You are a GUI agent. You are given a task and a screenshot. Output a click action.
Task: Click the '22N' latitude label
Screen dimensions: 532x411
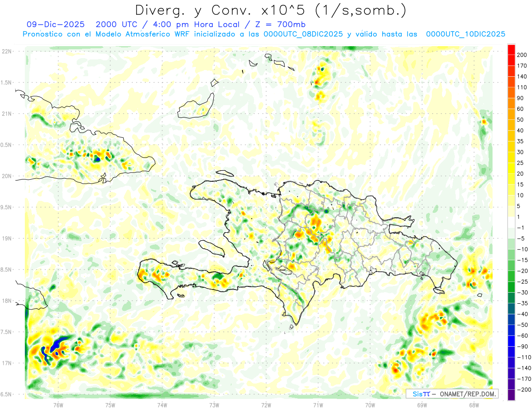click(7, 51)
